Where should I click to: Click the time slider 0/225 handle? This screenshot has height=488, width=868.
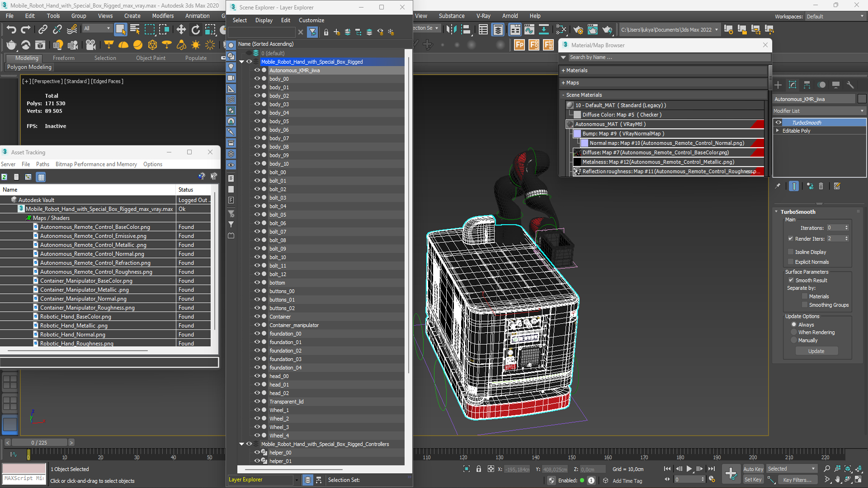pyautogui.click(x=39, y=442)
